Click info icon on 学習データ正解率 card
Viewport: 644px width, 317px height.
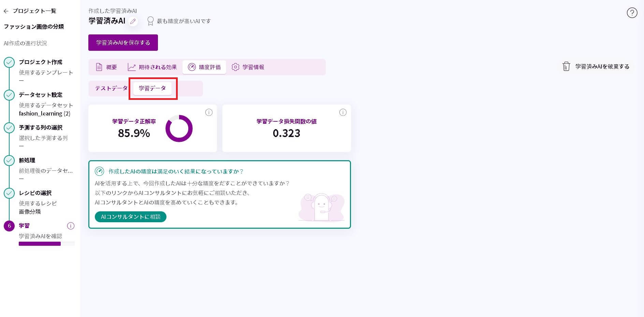(209, 112)
